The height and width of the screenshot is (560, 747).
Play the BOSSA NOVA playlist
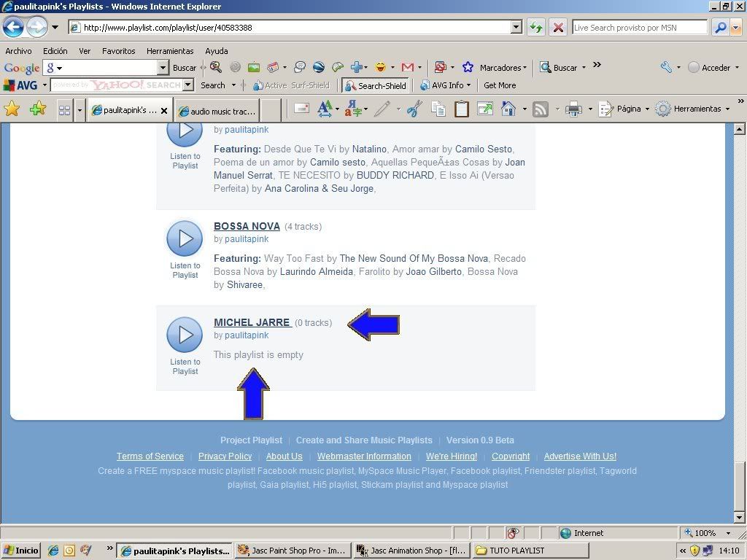[185, 238]
